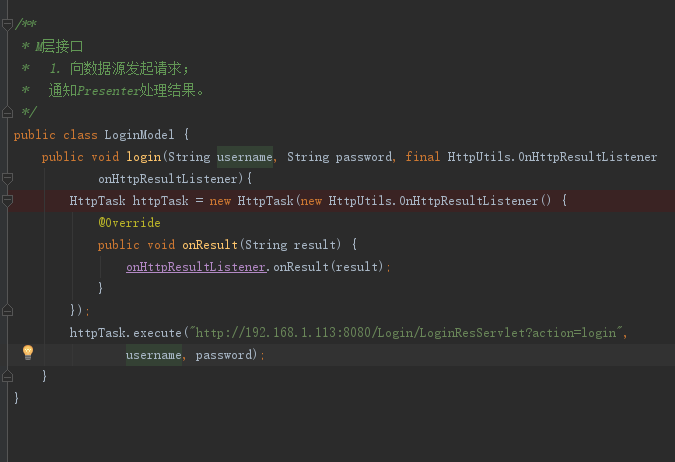
Task: Click the fold marker at the login method's closing brace
Action: point(7,376)
